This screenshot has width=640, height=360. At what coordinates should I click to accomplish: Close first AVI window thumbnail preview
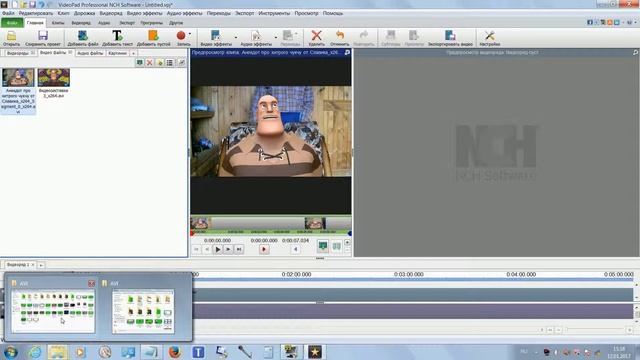pos(91,283)
